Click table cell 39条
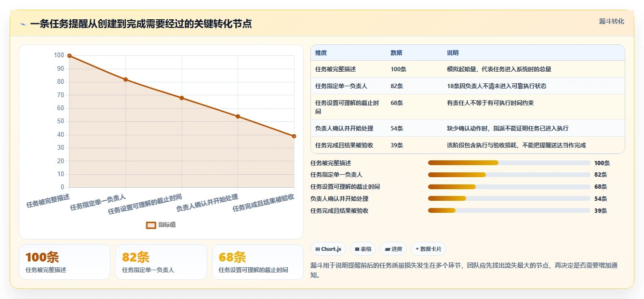The height and width of the screenshot is (299, 644). pyautogui.click(x=397, y=145)
